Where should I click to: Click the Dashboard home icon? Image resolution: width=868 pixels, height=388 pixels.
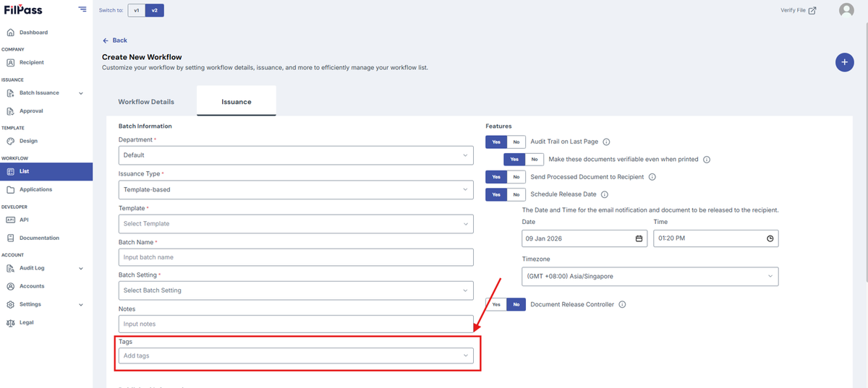(x=10, y=33)
